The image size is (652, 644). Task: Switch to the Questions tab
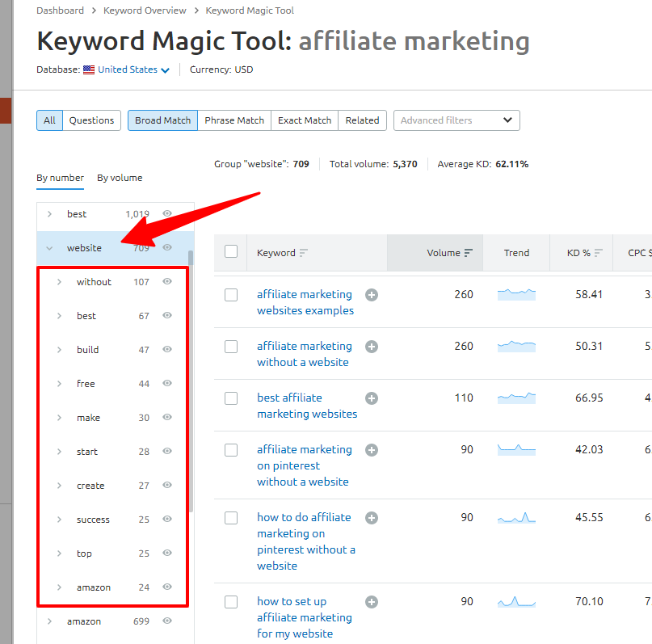[x=91, y=120]
